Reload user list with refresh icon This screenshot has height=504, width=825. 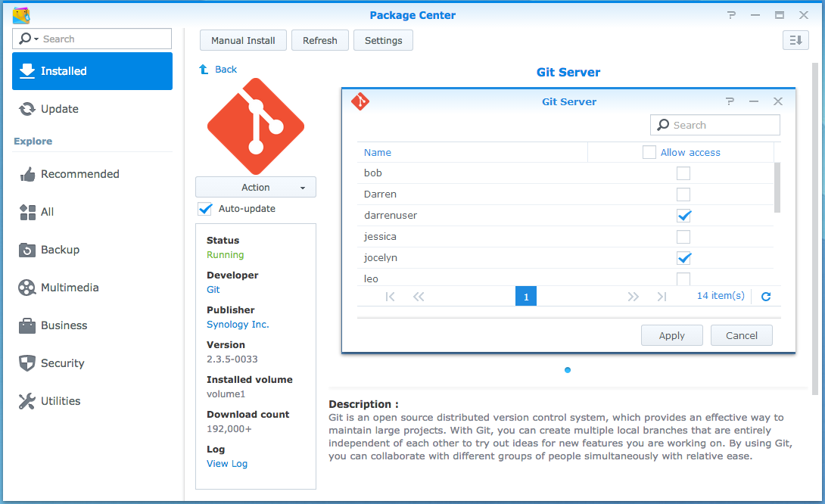point(766,297)
